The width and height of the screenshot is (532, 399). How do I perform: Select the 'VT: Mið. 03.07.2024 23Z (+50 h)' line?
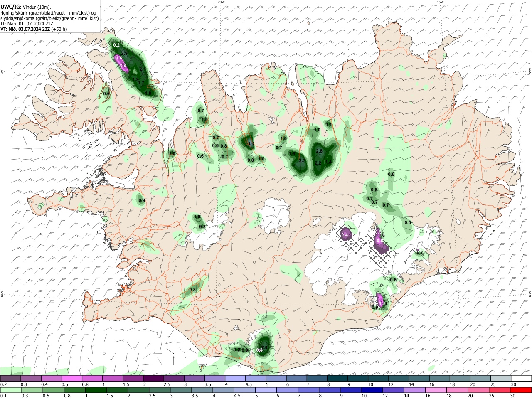[34, 29]
